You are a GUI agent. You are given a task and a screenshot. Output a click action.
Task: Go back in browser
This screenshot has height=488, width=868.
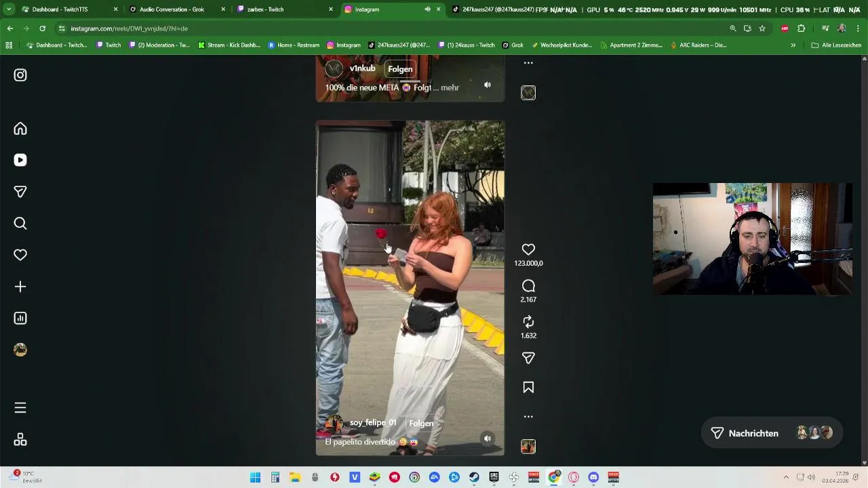[9, 28]
